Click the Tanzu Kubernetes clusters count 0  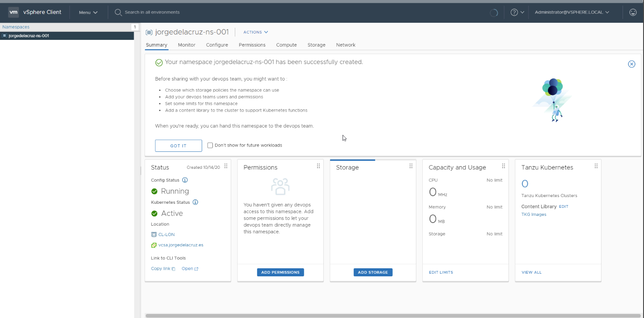point(525,184)
